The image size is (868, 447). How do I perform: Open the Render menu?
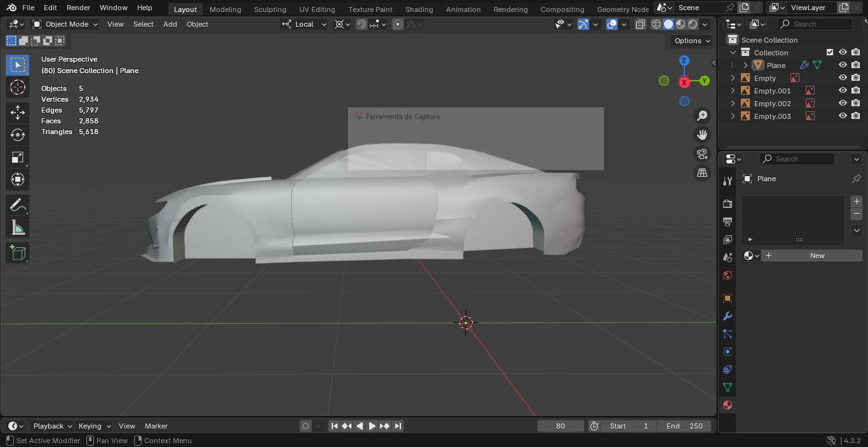tap(78, 8)
